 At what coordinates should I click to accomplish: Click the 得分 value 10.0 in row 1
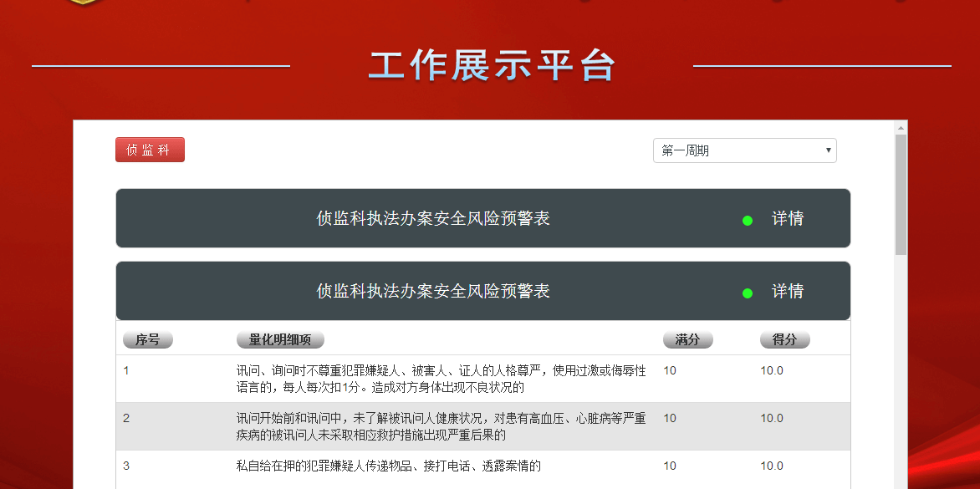771,371
